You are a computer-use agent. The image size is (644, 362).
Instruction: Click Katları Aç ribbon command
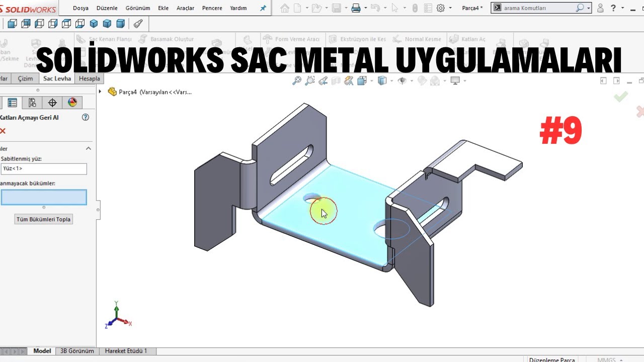pos(467,39)
